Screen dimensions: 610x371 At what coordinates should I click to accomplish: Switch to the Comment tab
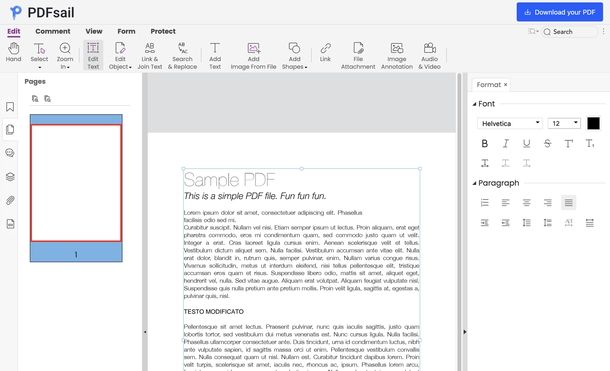pyautogui.click(x=53, y=31)
